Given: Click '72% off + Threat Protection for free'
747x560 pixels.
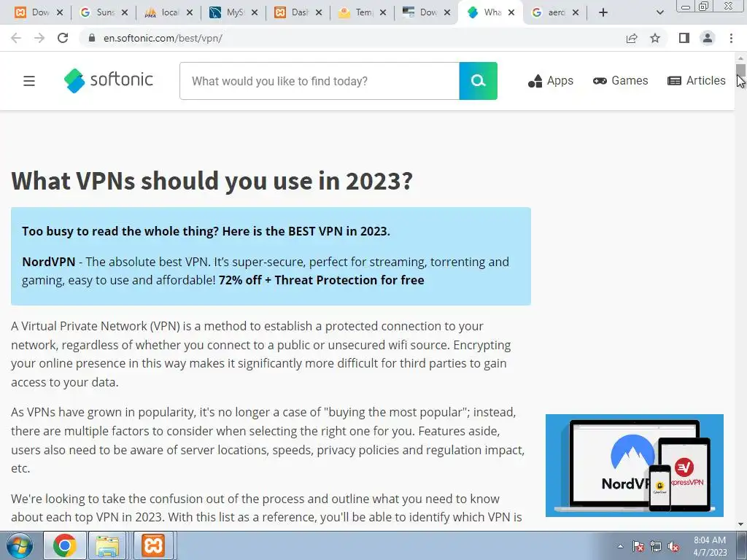Looking at the screenshot, I should coord(321,280).
